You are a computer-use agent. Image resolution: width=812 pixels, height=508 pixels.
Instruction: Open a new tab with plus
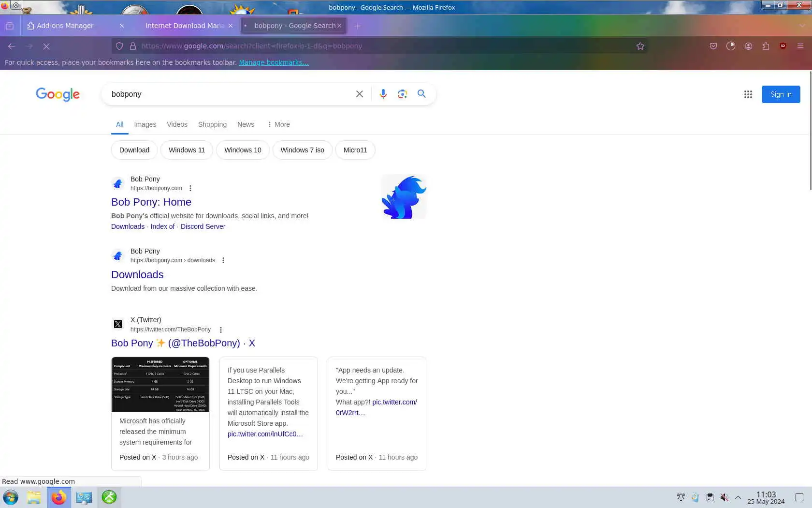(x=357, y=26)
